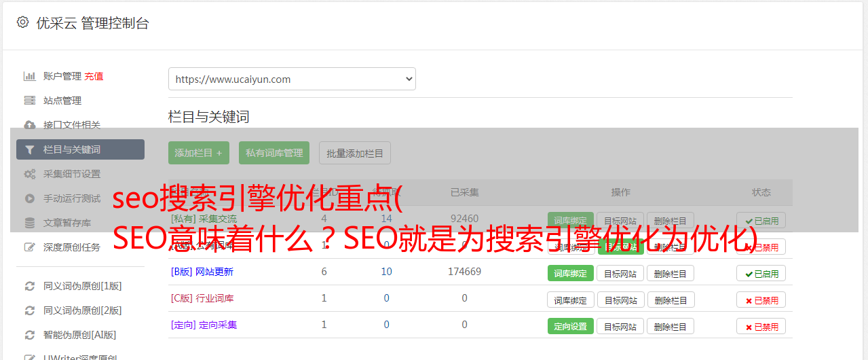
Task: Open the [B版] 网站更新 column link
Action: pos(202,272)
